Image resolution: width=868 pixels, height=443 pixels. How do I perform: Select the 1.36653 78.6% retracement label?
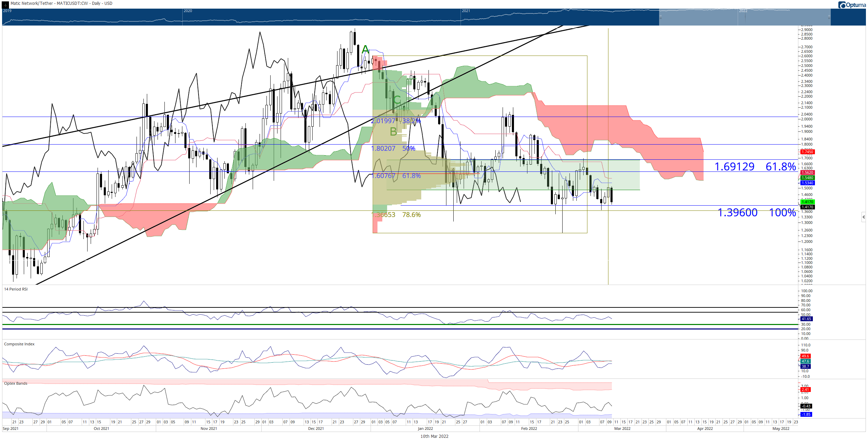click(x=396, y=215)
